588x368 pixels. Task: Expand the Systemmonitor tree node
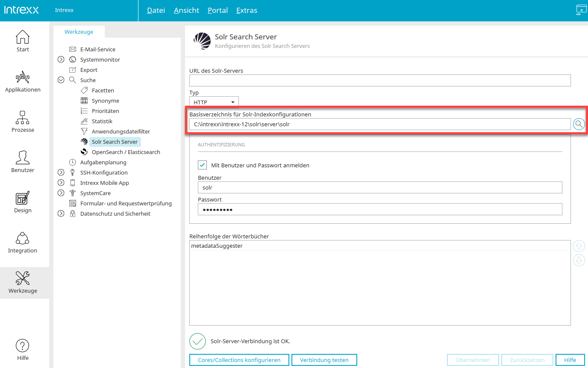pyautogui.click(x=61, y=60)
